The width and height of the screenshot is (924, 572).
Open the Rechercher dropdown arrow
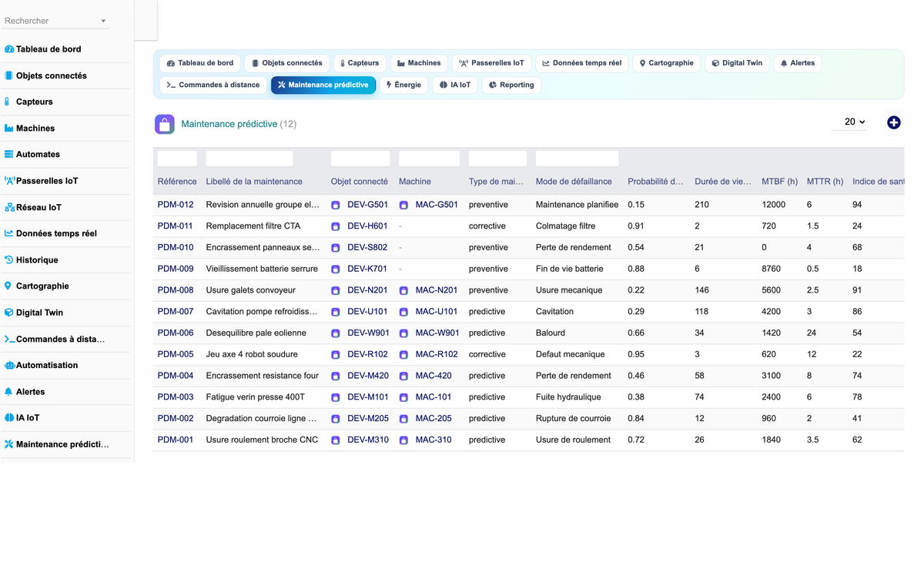(x=103, y=21)
